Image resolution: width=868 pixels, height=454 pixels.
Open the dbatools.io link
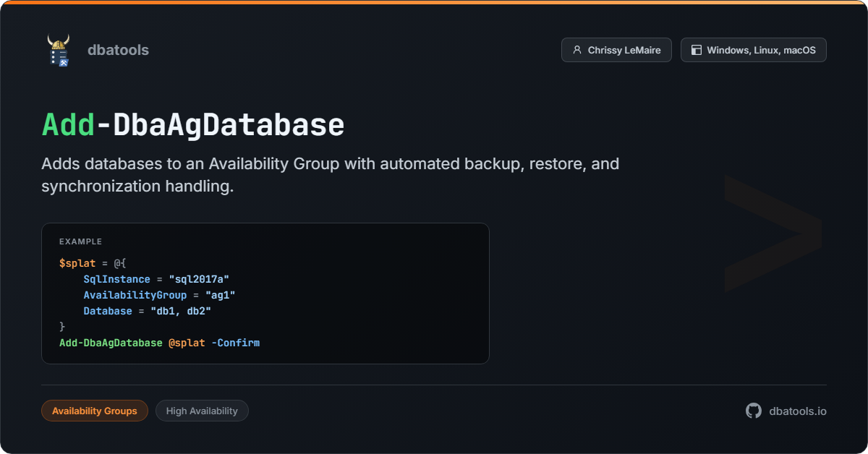pos(798,411)
